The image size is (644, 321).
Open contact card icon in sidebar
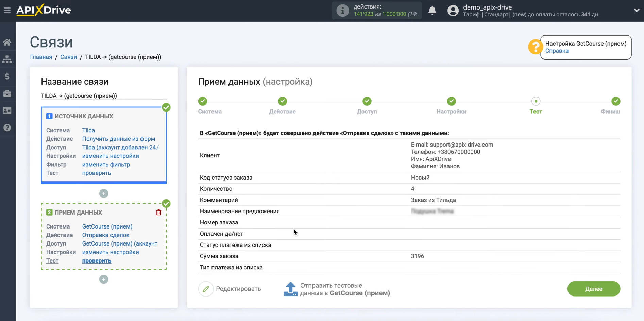[x=7, y=111]
